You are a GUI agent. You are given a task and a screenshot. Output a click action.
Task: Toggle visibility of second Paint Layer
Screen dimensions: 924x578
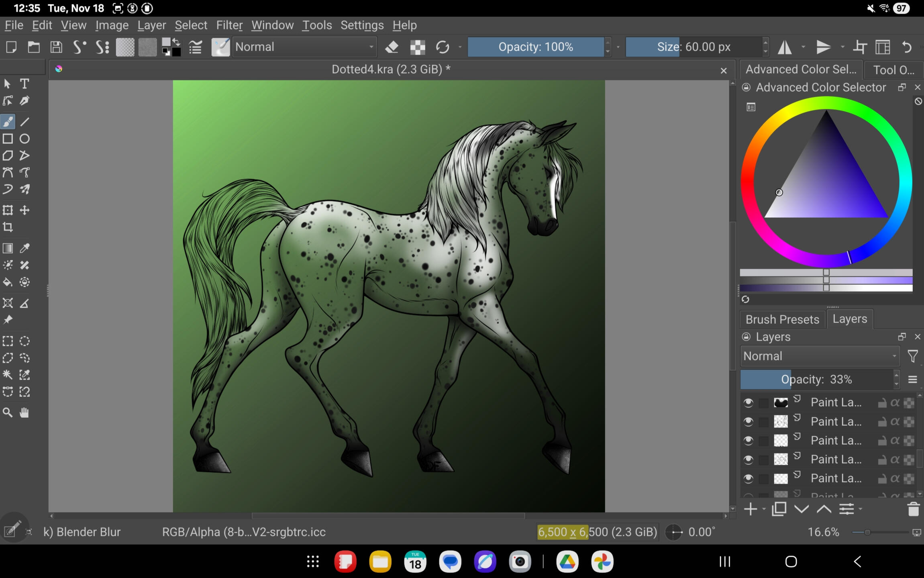coord(748,421)
